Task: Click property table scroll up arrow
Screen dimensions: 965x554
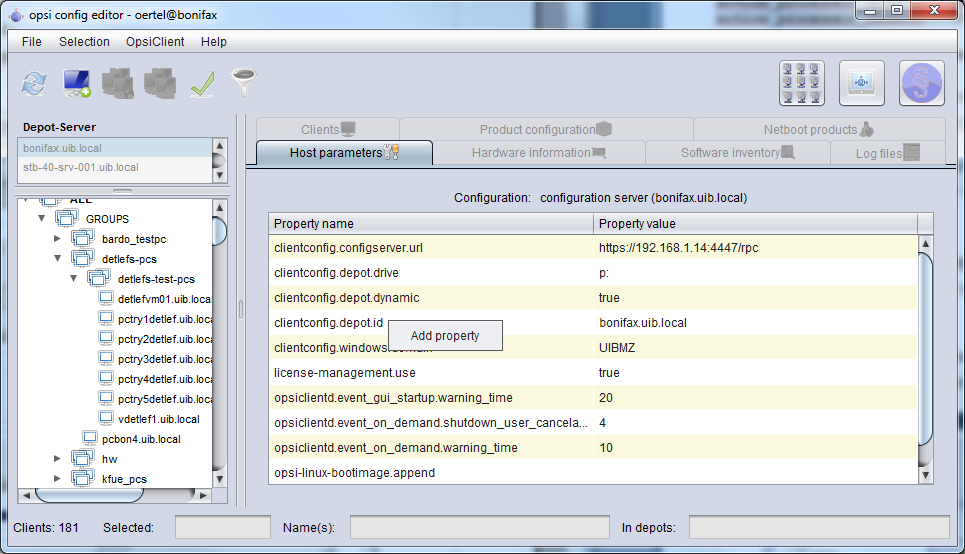Action: coord(926,243)
